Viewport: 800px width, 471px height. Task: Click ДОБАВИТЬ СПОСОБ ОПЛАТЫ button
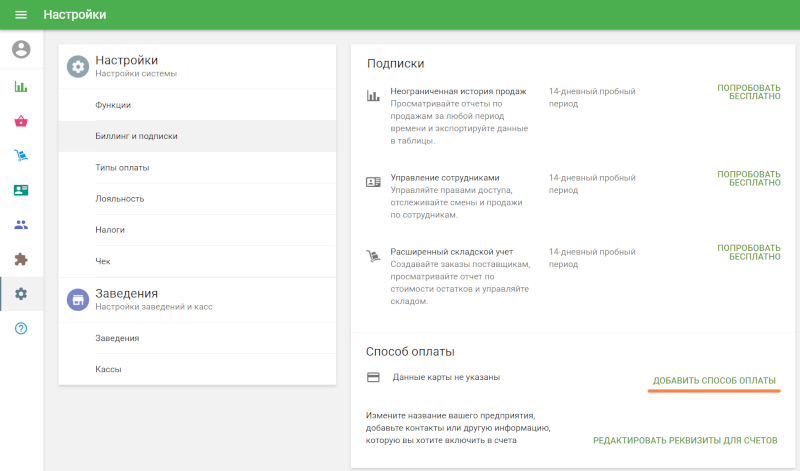point(714,381)
